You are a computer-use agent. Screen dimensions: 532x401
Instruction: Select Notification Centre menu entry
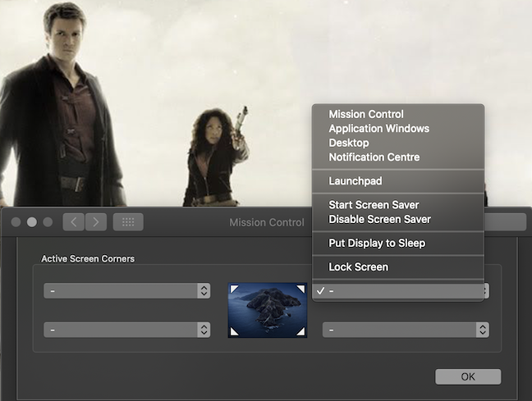(x=398, y=157)
